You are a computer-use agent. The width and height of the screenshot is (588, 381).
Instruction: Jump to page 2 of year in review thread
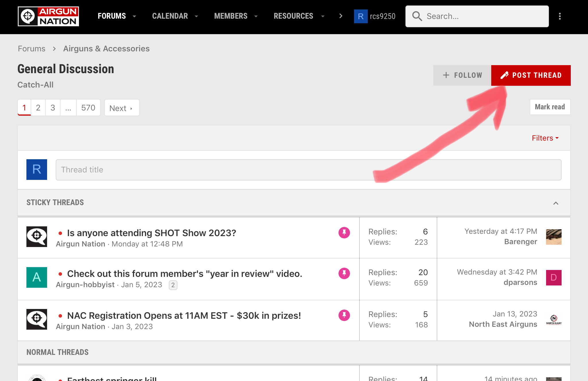(x=173, y=285)
